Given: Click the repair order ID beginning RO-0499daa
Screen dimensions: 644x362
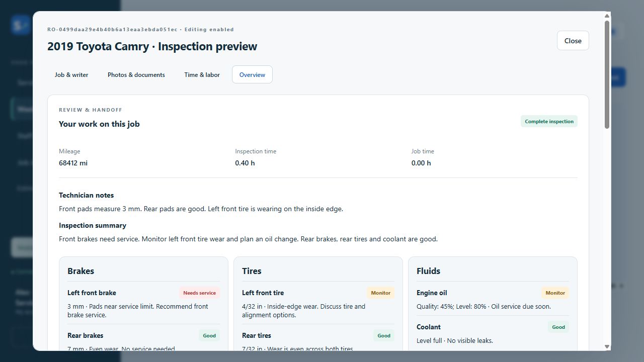Looking at the screenshot, I should click(112, 30).
